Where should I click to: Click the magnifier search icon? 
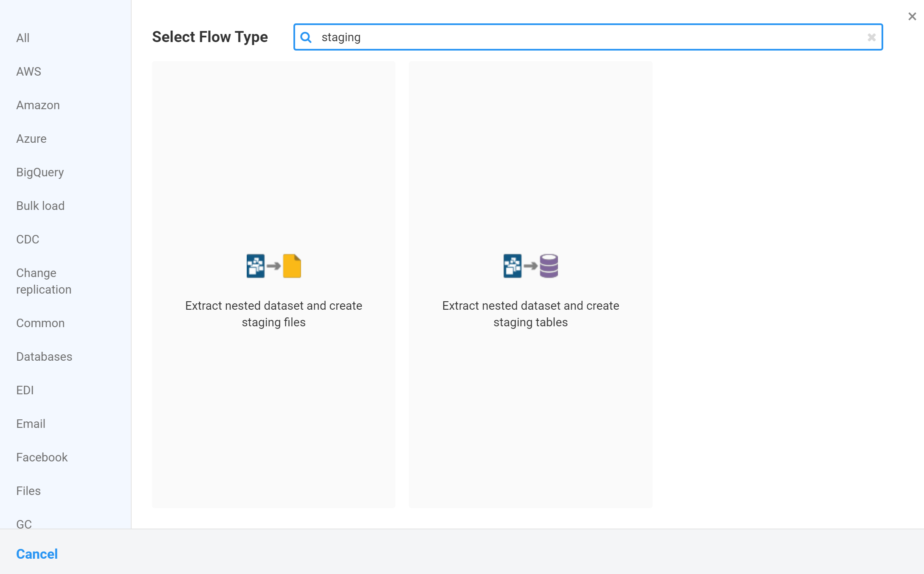coord(306,37)
